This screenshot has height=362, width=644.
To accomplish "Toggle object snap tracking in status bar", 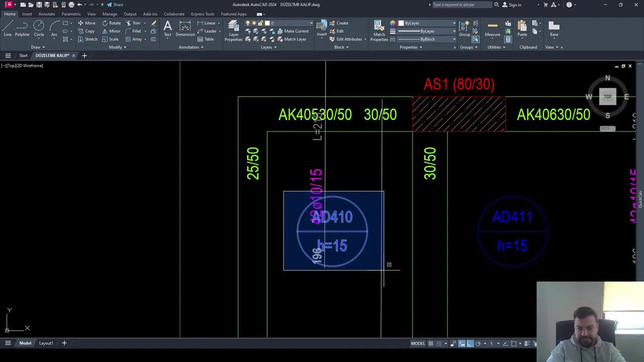I will click(x=505, y=343).
